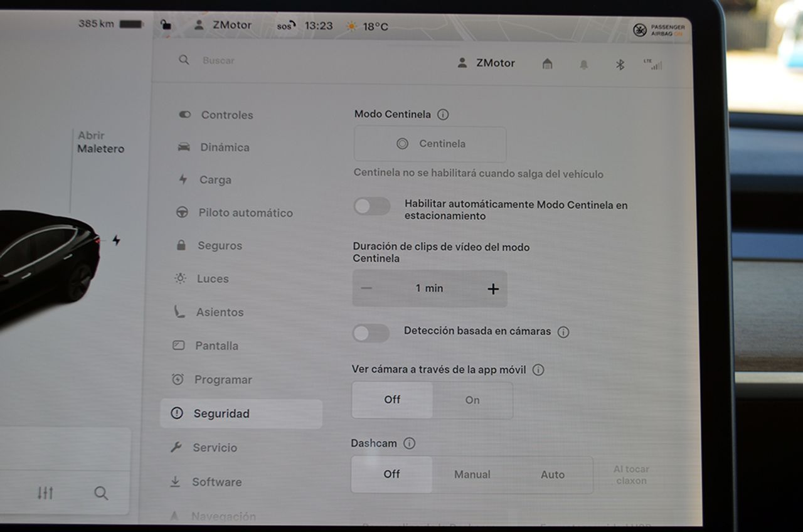Enable automatic Modo Centinela in parking

pyautogui.click(x=371, y=206)
